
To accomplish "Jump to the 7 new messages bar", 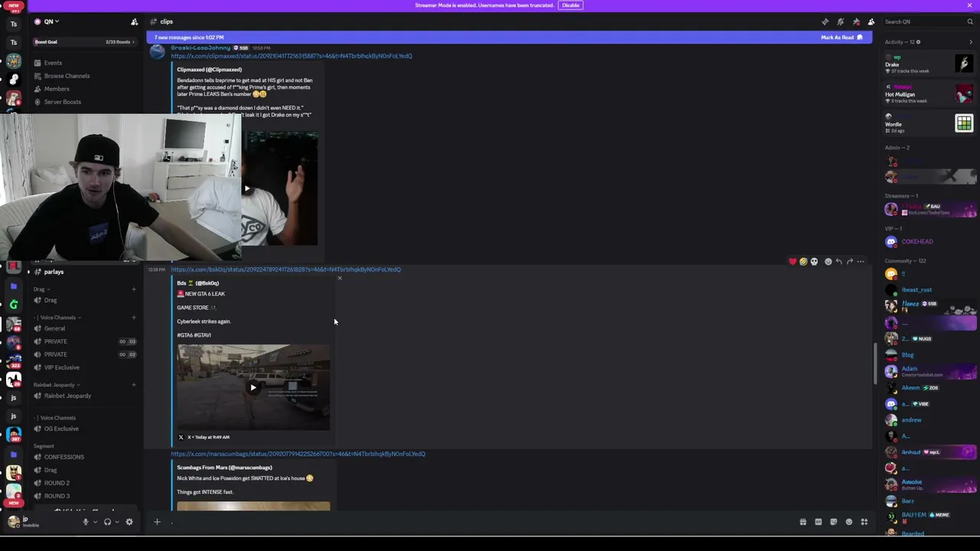I will tap(509, 37).
